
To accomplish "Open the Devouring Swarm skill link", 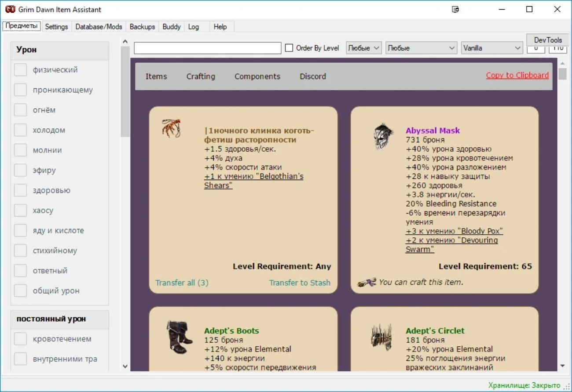I will tap(451, 245).
